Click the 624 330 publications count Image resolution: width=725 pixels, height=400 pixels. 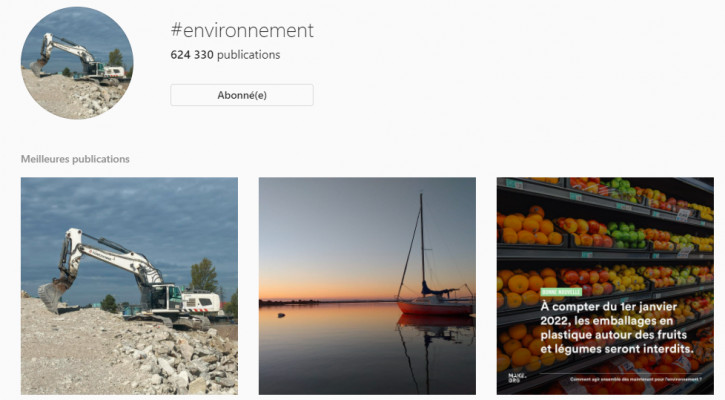[x=225, y=55]
